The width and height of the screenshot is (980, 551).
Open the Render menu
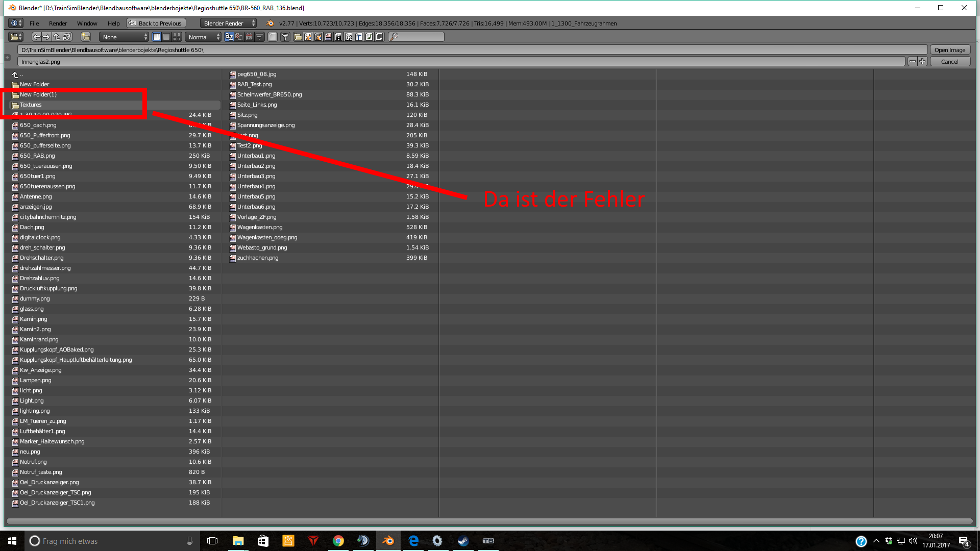click(x=58, y=23)
